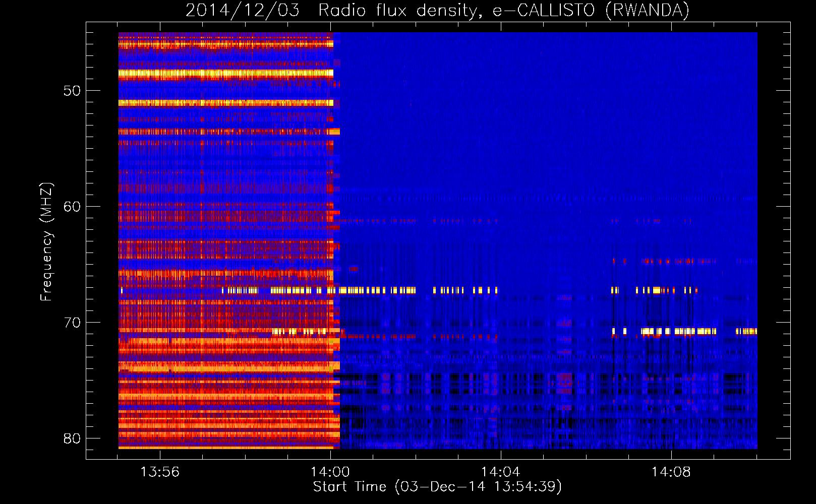Viewport: 816px width, 504px height.
Task: Click the 60 frequency tick label
Action: [72, 207]
